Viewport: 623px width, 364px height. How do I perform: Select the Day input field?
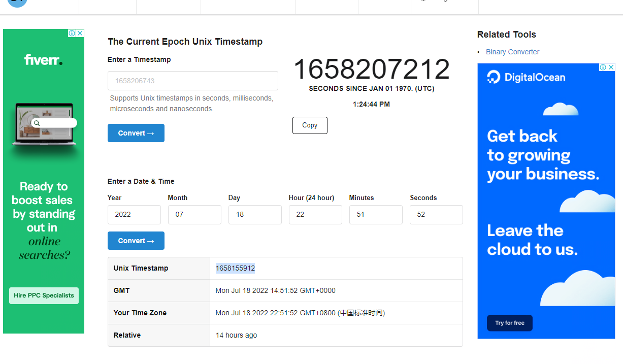(x=255, y=214)
